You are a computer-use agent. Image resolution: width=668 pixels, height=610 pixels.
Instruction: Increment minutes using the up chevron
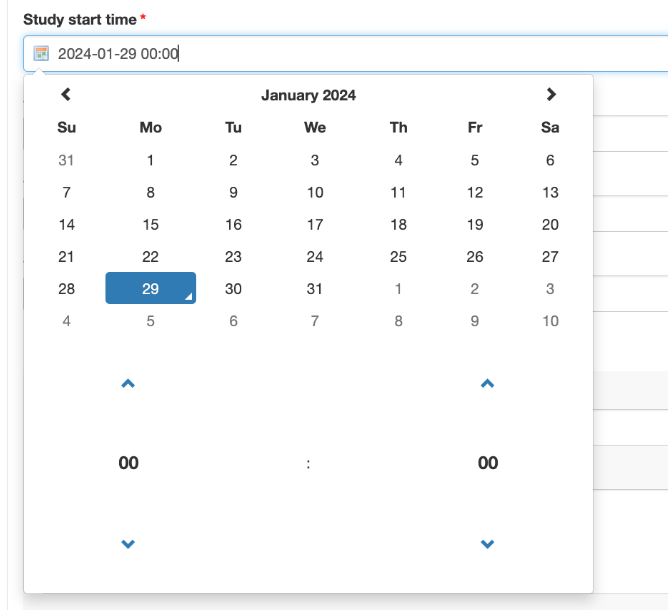click(487, 384)
